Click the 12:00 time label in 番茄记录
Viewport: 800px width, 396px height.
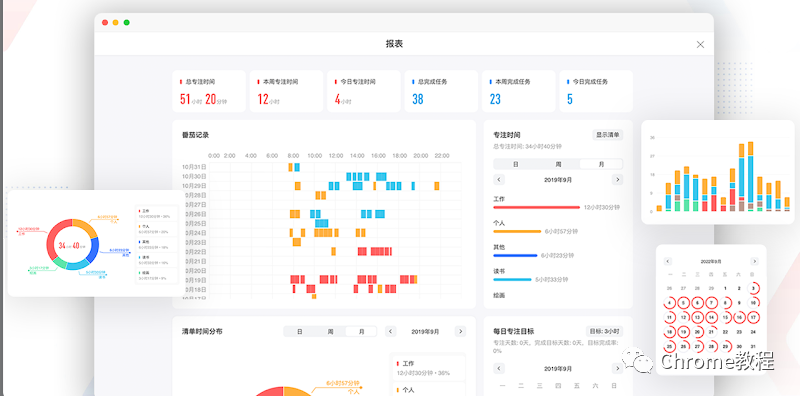(x=336, y=155)
